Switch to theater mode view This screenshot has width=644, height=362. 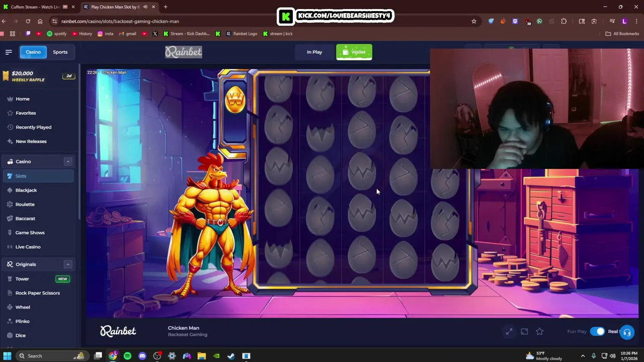[524, 331]
